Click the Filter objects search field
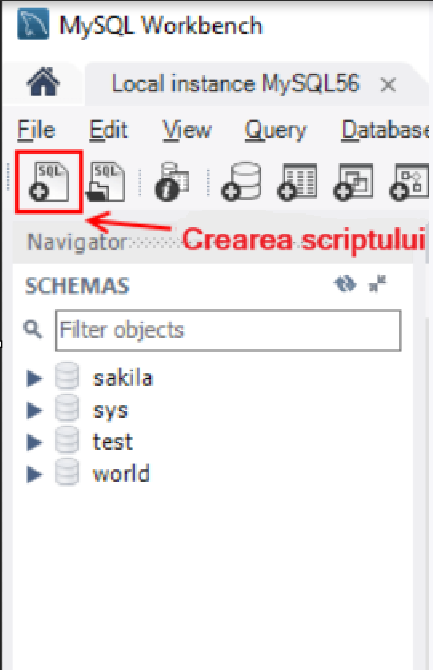This screenshot has width=433, height=670. (228, 330)
